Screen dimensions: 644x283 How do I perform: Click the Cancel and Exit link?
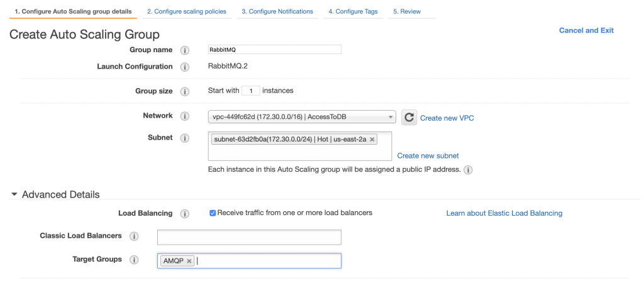pyautogui.click(x=586, y=30)
